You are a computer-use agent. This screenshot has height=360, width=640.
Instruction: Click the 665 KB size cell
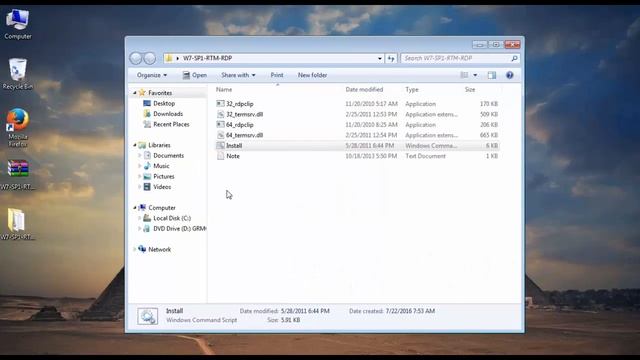pos(489,135)
